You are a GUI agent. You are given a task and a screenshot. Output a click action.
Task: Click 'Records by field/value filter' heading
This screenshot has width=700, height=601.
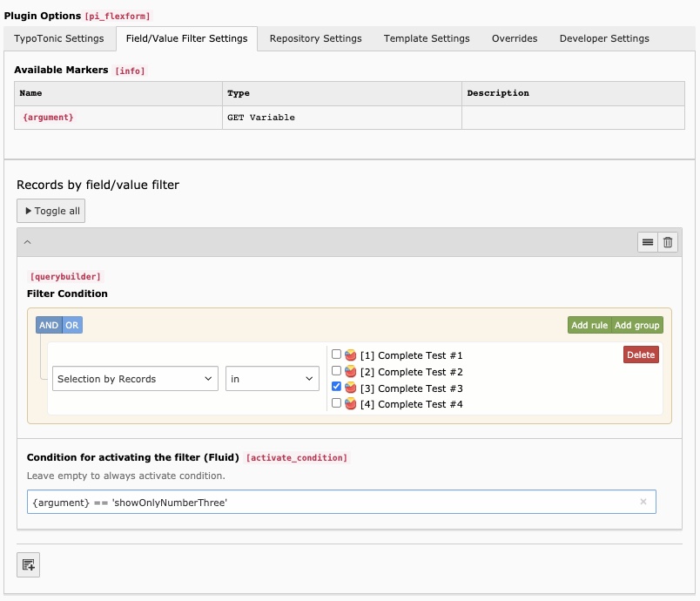click(x=98, y=185)
